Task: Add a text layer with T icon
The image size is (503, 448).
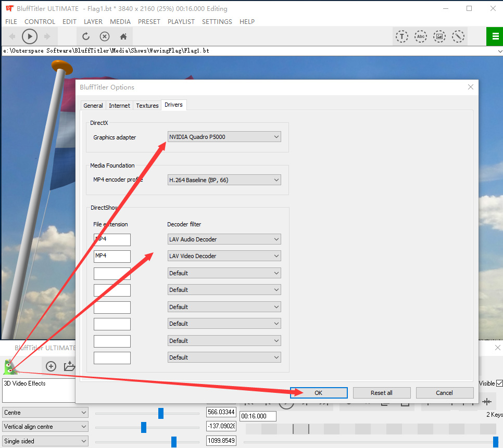Action: [401, 36]
